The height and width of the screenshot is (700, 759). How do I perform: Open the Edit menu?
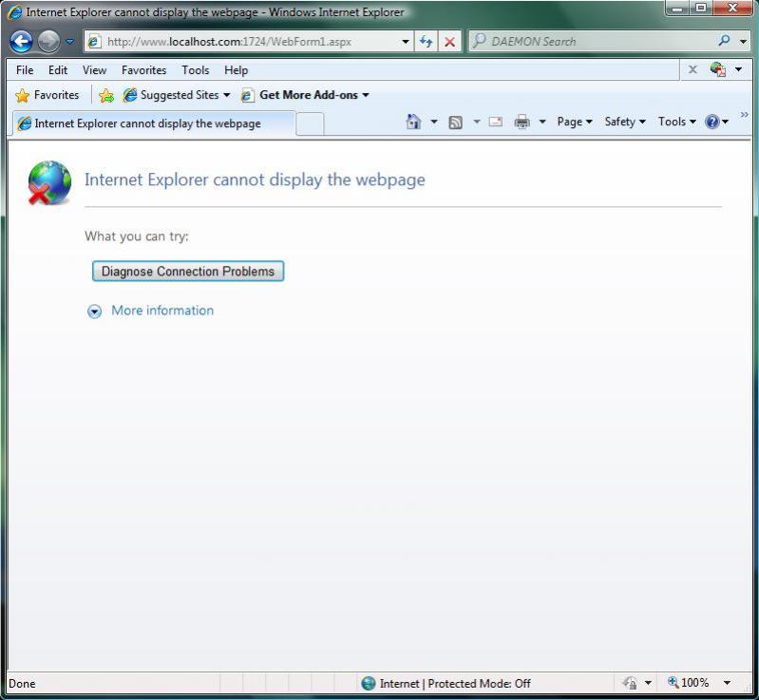tap(58, 70)
